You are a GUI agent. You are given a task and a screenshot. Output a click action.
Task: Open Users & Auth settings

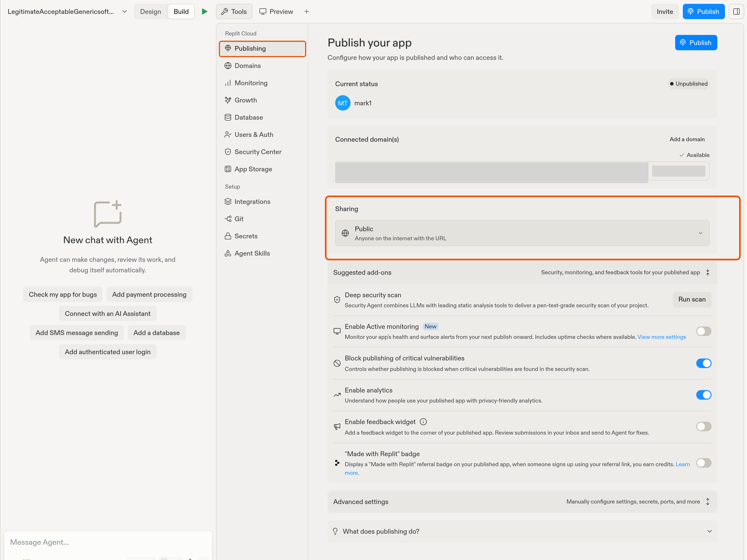coord(262,135)
